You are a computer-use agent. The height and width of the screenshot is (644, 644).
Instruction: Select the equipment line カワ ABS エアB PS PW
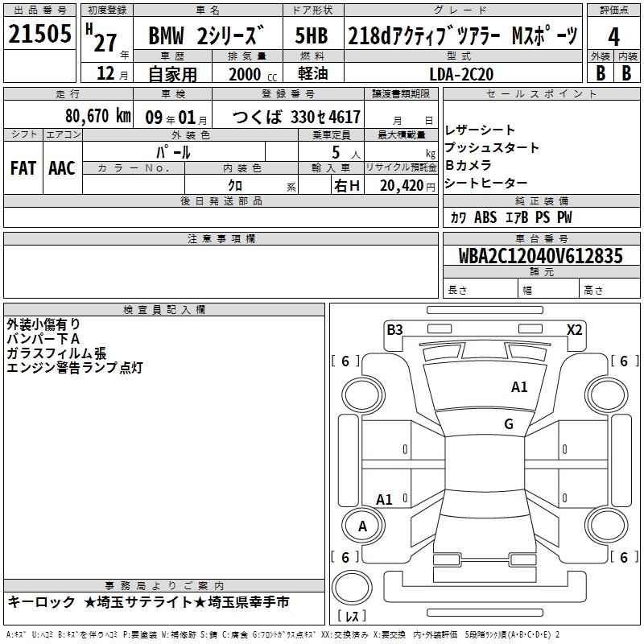coord(511,217)
